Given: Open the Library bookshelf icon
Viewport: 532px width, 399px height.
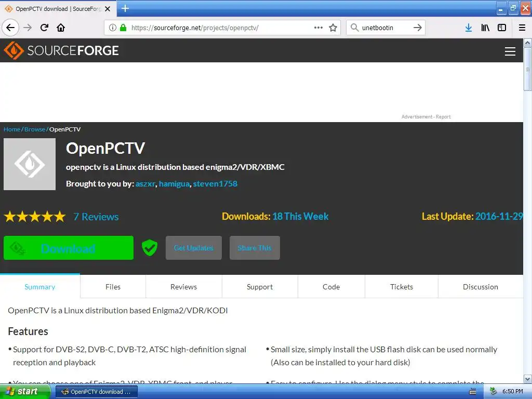Looking at the screenshot, I should [485, 28].
